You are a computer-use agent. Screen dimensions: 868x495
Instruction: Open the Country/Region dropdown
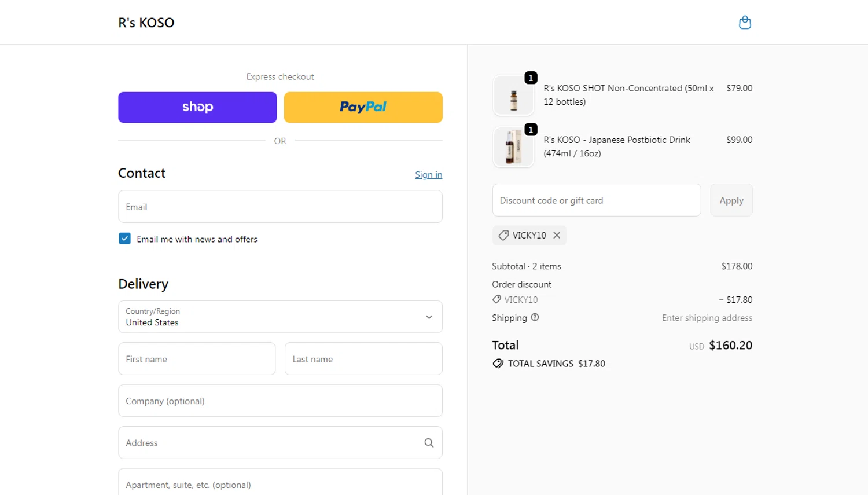(280, 317)
